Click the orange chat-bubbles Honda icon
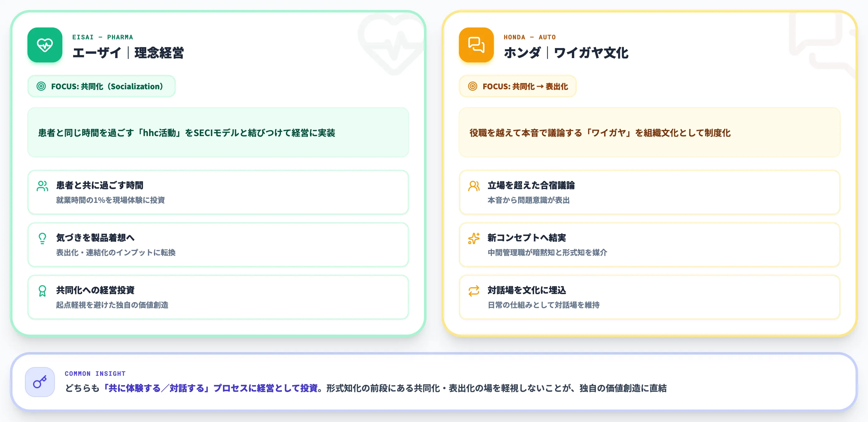Screen dimensions: 868x422 pyautogui.click(x=476, y=45)
